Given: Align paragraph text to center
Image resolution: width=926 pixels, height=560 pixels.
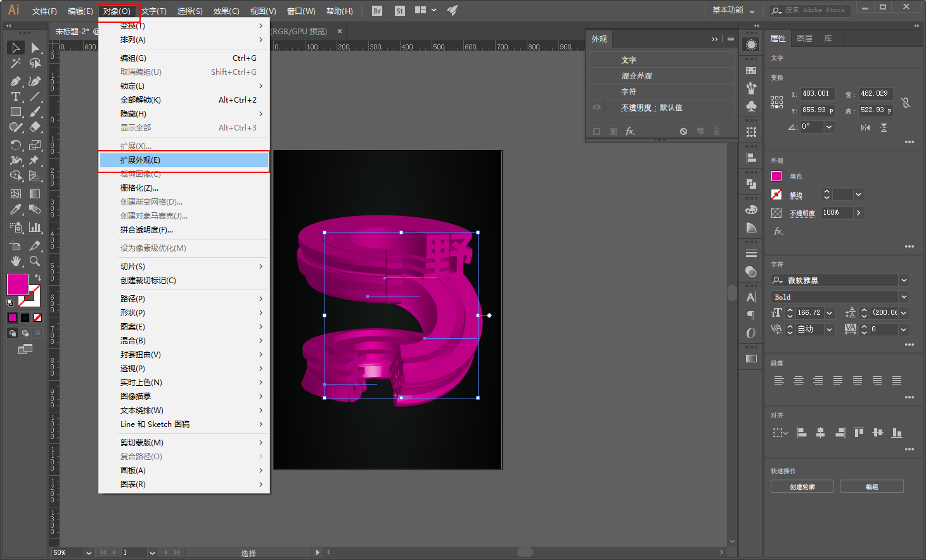Looking at the screenshot, I should (799, 381).
